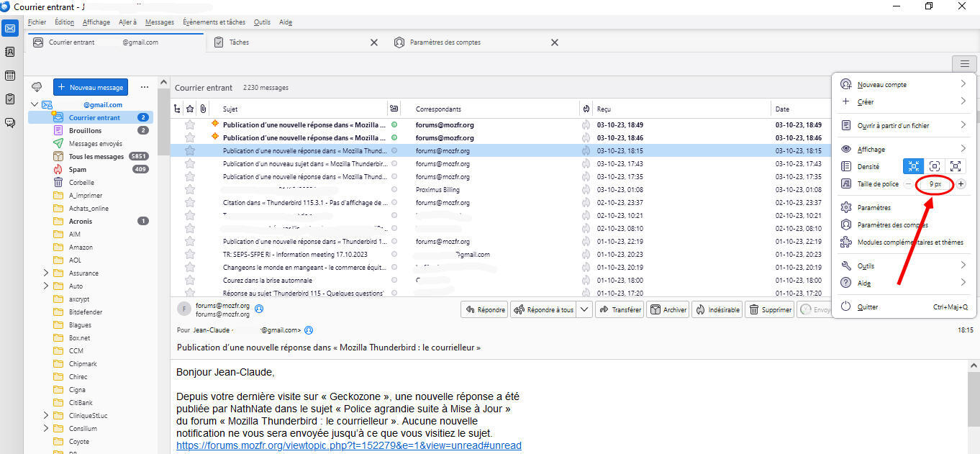Open Paramètres in the app menu
The image size is (980, 454).
[904, 207]
